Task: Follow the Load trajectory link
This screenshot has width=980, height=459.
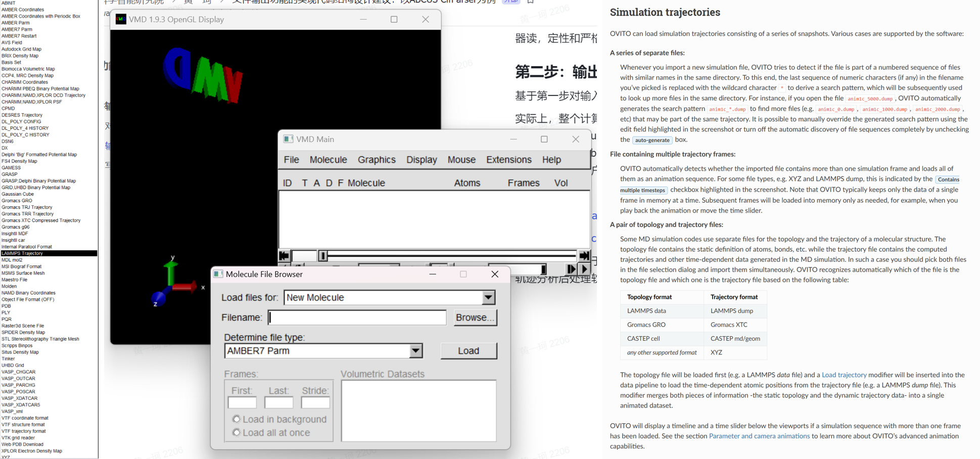Action: coord(844,375)
